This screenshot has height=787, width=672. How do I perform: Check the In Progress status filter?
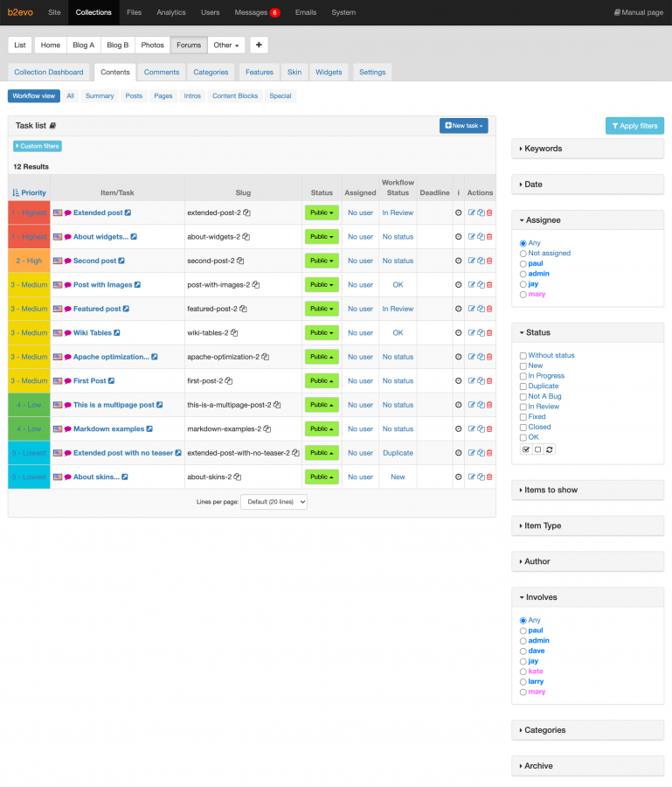click(x=523, y=376)
